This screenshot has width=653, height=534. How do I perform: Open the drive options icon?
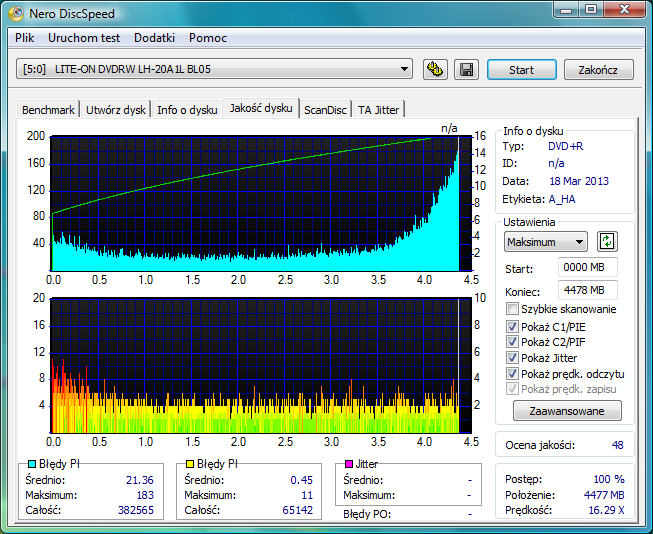pos(435,69)
